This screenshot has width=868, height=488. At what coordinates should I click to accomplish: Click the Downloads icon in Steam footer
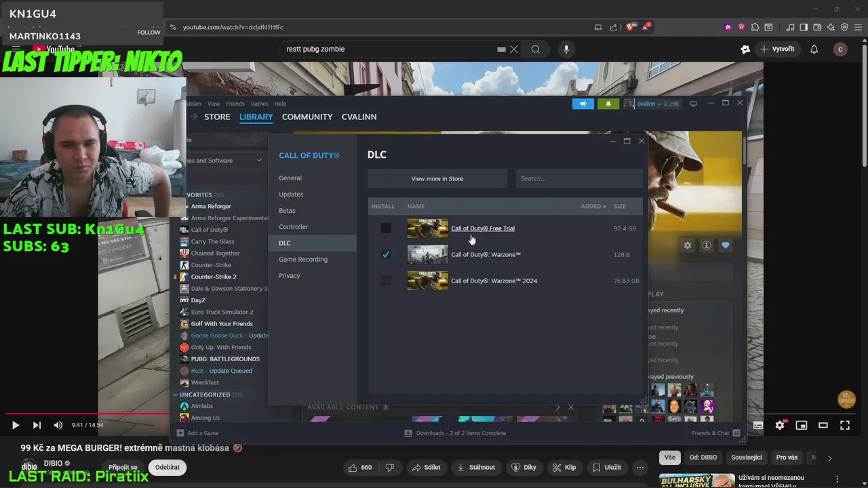pyautogui.click(x=408, y=433)
